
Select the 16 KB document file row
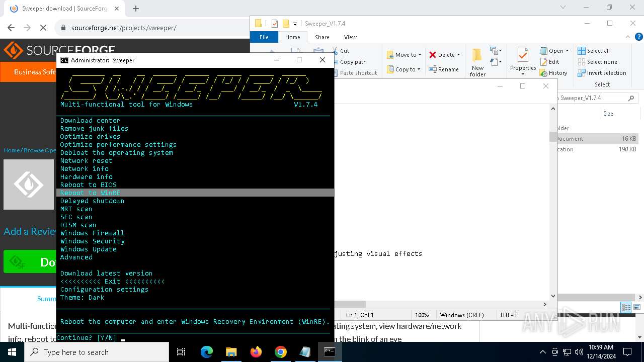tap(597, 139)
